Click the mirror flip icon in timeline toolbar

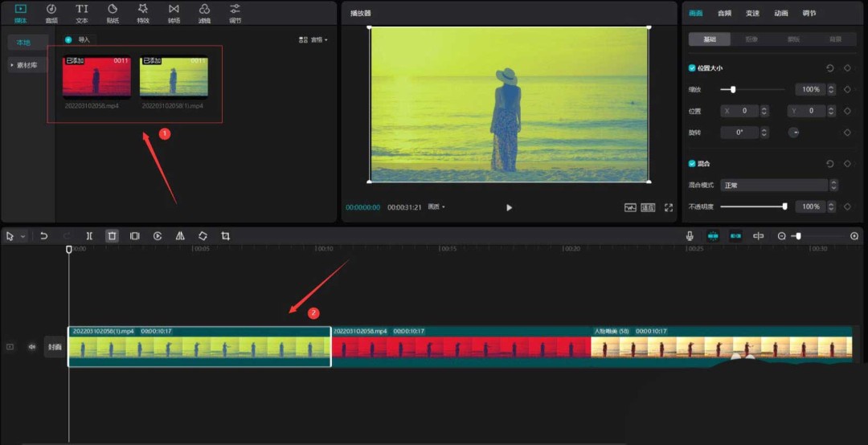tap(180, 236)
